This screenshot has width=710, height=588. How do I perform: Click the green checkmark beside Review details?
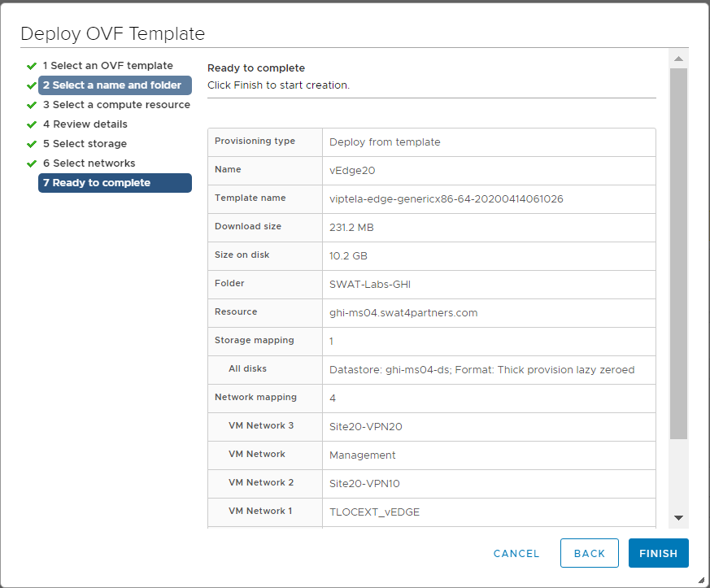pyautogui.click(x=32, y=124)
